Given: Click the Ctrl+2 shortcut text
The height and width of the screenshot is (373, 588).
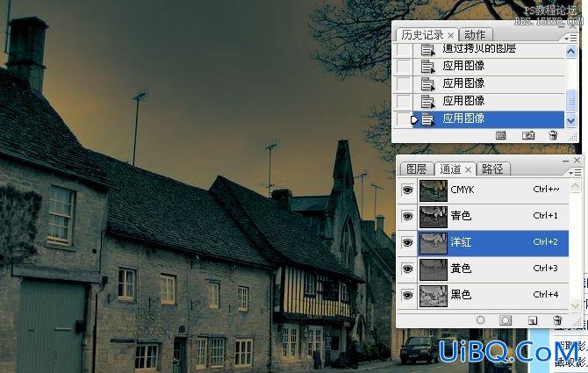Looking at the screenshot, I should coord(546,242).
